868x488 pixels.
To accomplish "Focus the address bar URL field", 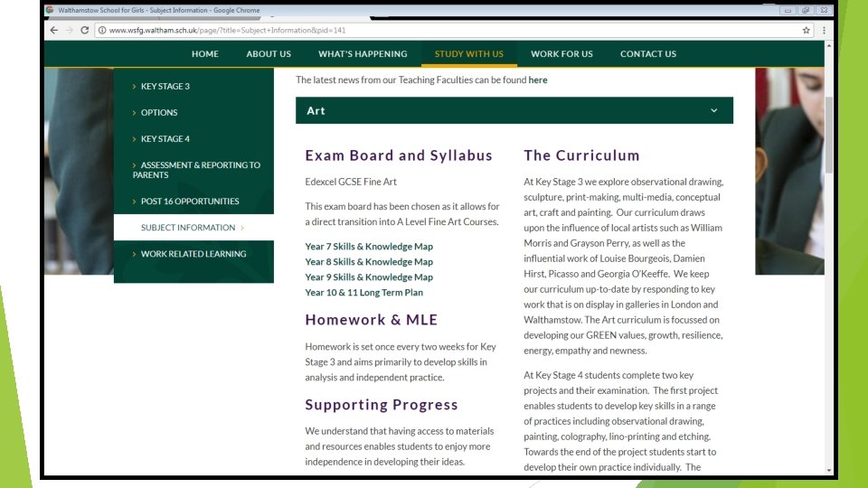I will (x=454, y=31).
